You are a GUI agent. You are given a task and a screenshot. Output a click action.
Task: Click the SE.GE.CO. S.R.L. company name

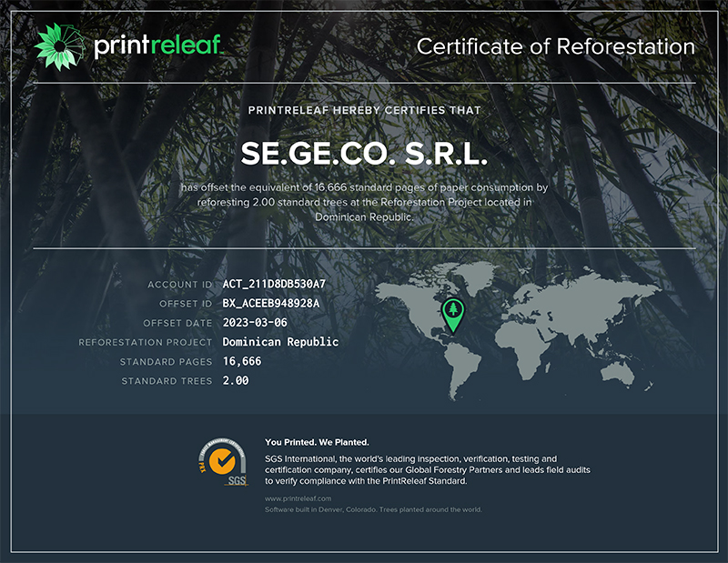365,153
